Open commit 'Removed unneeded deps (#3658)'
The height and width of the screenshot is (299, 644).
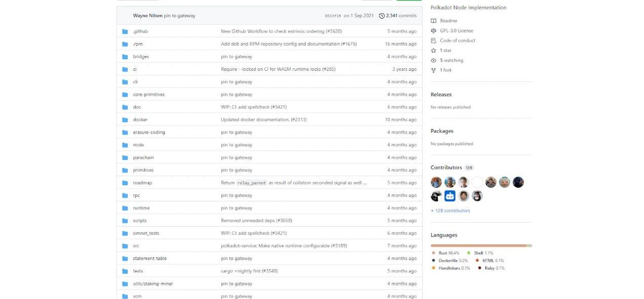point(256,221)
